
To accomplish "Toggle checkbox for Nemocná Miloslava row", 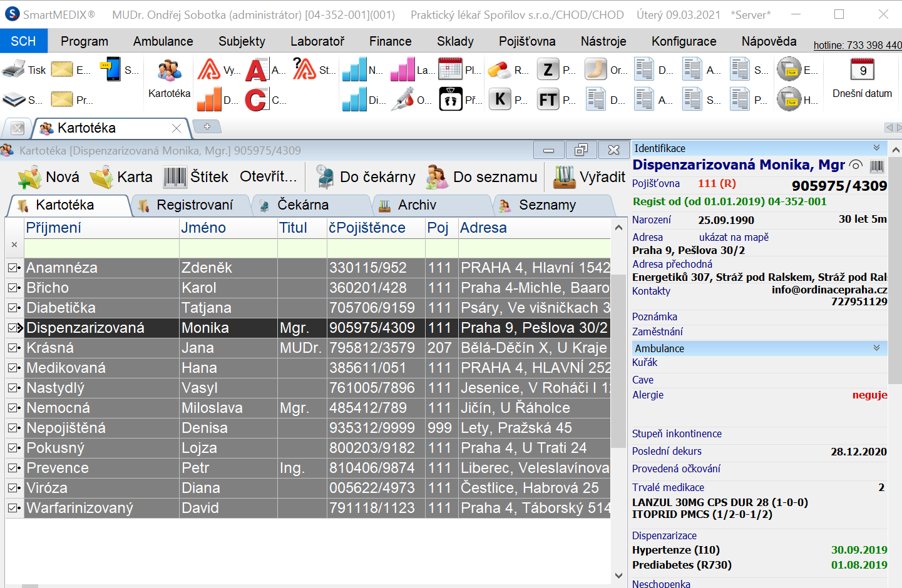I will point(13,408).
